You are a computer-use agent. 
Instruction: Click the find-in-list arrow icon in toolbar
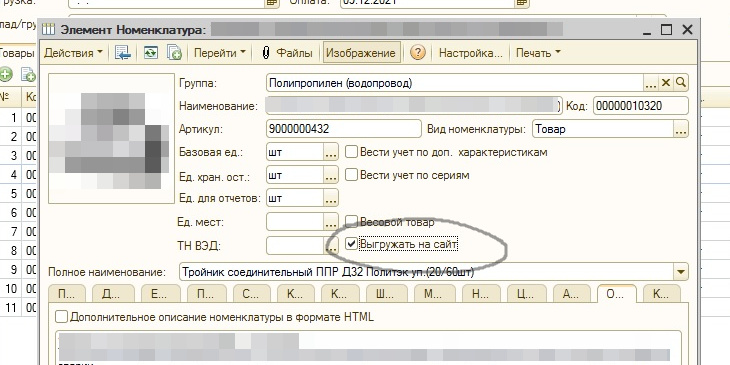tap(123, 53)
